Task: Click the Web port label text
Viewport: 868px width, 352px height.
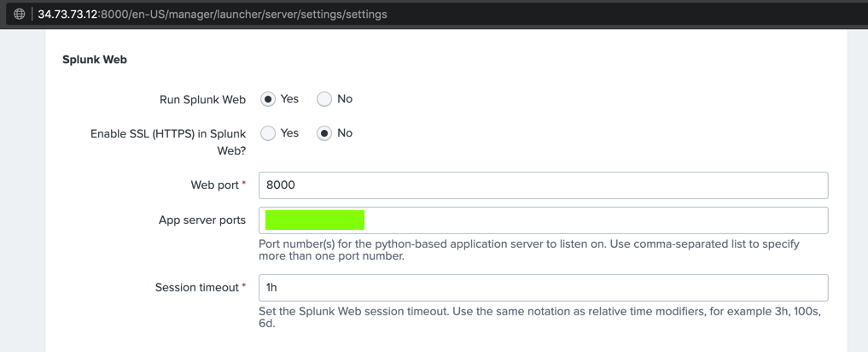Action: 214,185
